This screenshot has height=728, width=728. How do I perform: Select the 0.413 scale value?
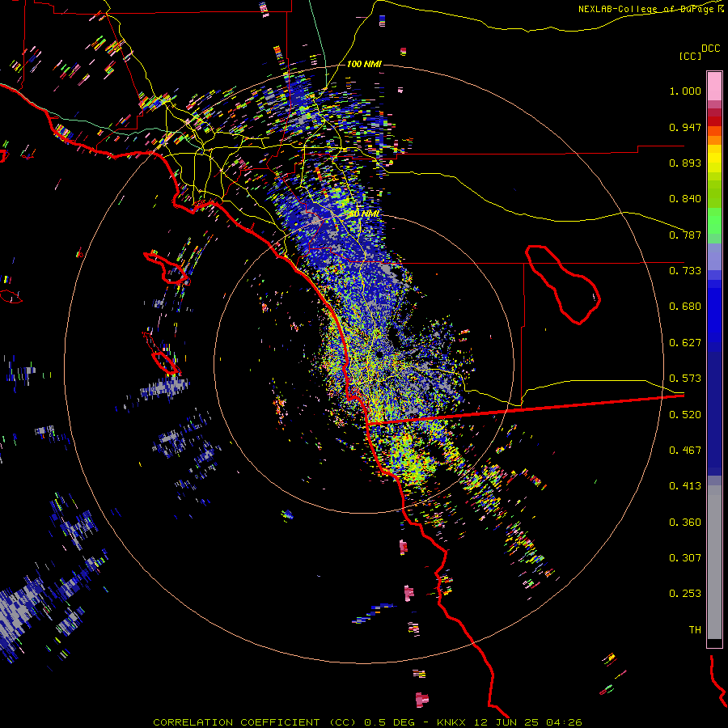[x=685, y=486]
